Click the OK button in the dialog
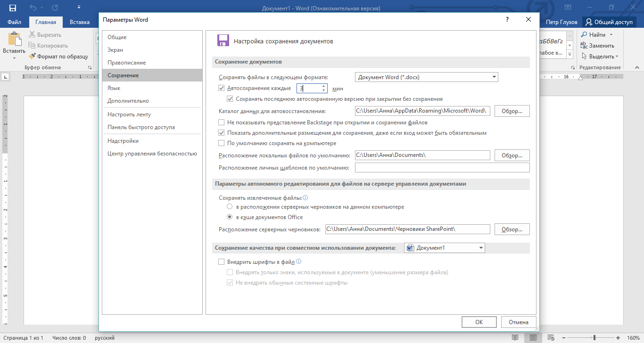Image resolution: width=644 pixels, height=343 pixels. [479, 322]
